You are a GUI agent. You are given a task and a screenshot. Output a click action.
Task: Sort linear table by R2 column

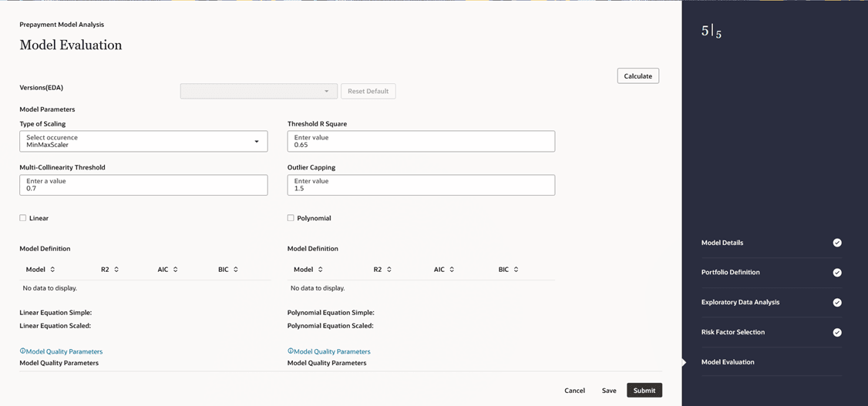point(116,270)
